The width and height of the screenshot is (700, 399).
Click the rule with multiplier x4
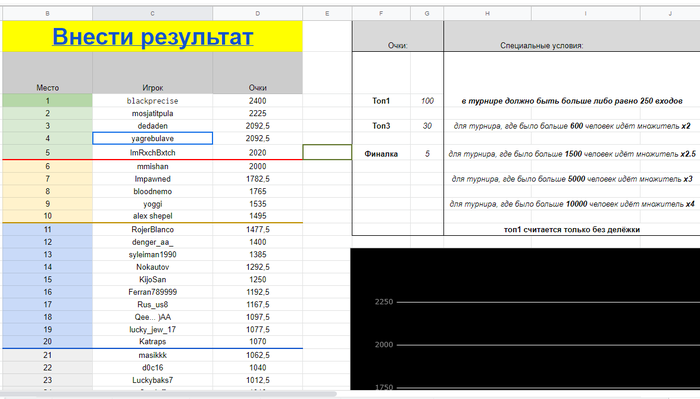tap(572, 204)
